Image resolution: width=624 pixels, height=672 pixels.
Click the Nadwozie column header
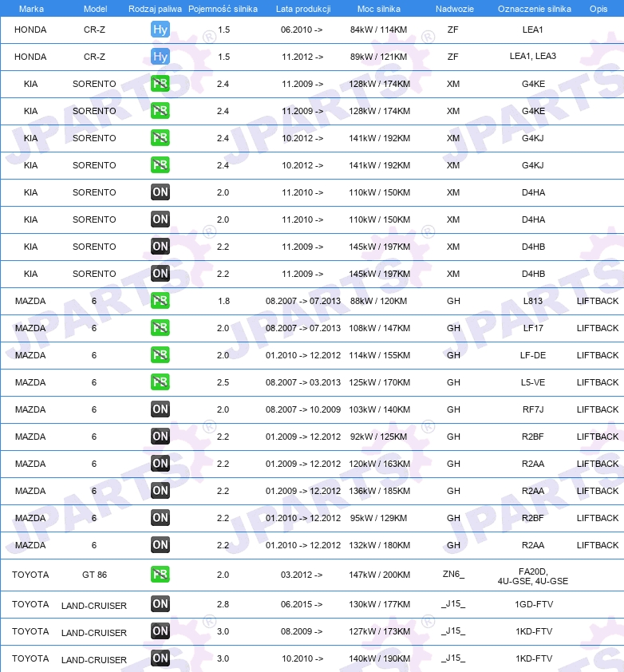point(455,9)
